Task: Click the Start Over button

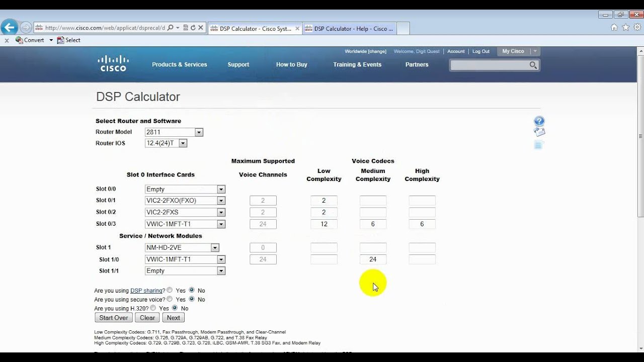Action: [x=114, y=317]
